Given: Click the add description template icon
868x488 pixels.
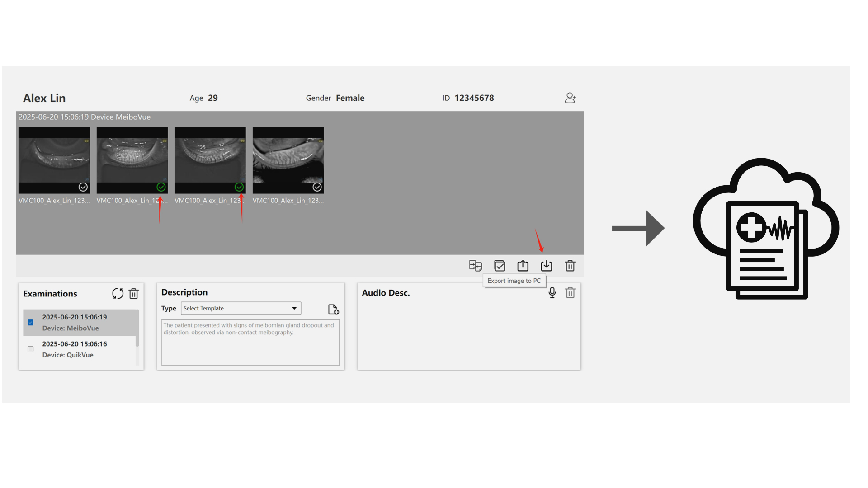Looking at the screenshot, I should [x=333, y=310].
